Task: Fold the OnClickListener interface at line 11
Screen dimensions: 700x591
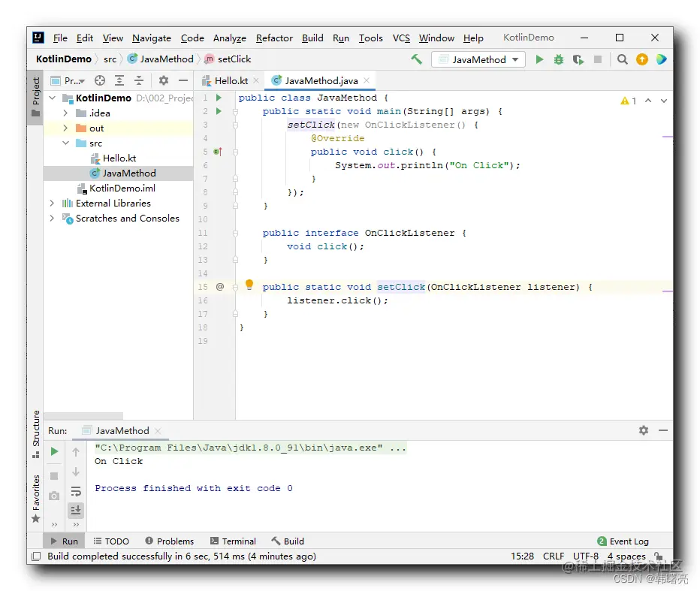Action: click(x=235, y=233)
